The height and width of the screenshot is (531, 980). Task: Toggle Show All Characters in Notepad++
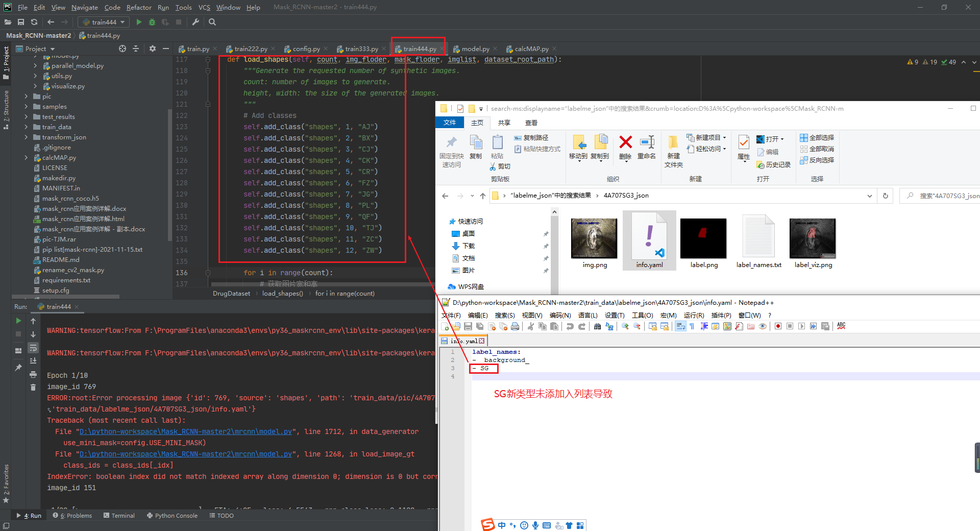click(692, 326)
